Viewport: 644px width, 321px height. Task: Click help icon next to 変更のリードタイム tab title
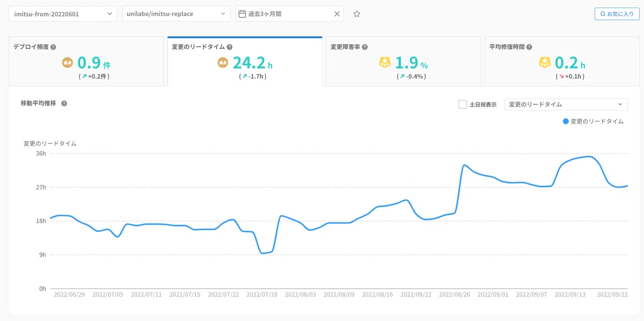pos(230,47)
